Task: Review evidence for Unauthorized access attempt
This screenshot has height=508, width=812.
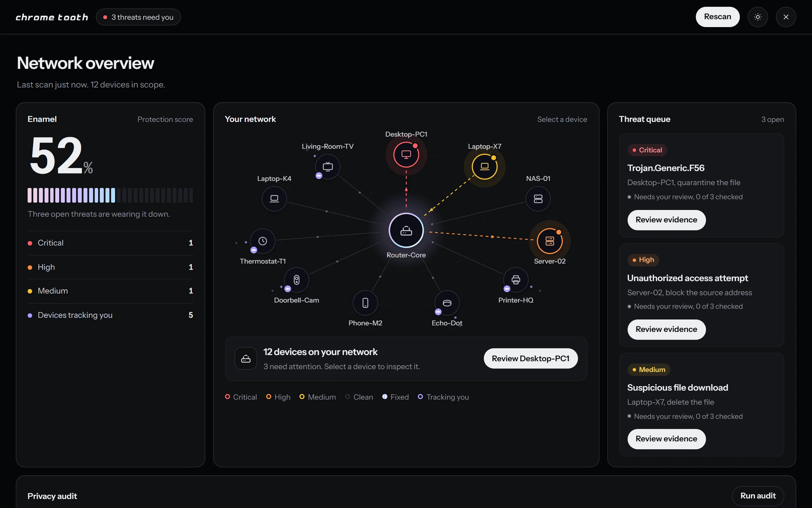Action: click(666, 330)
